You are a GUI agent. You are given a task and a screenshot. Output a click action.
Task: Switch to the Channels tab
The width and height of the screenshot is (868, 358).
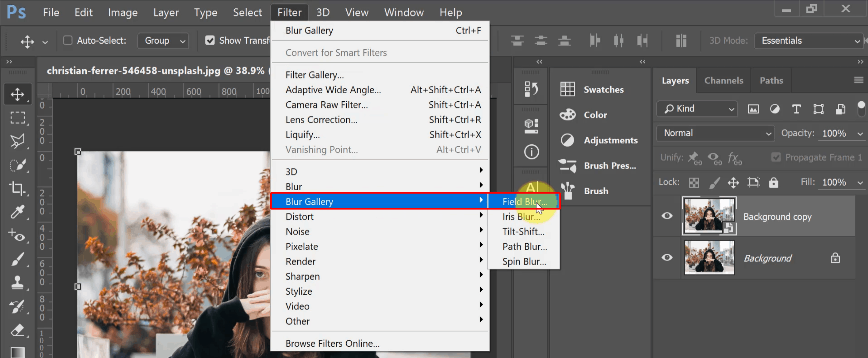pyautogui.click(x=723, y=80)
